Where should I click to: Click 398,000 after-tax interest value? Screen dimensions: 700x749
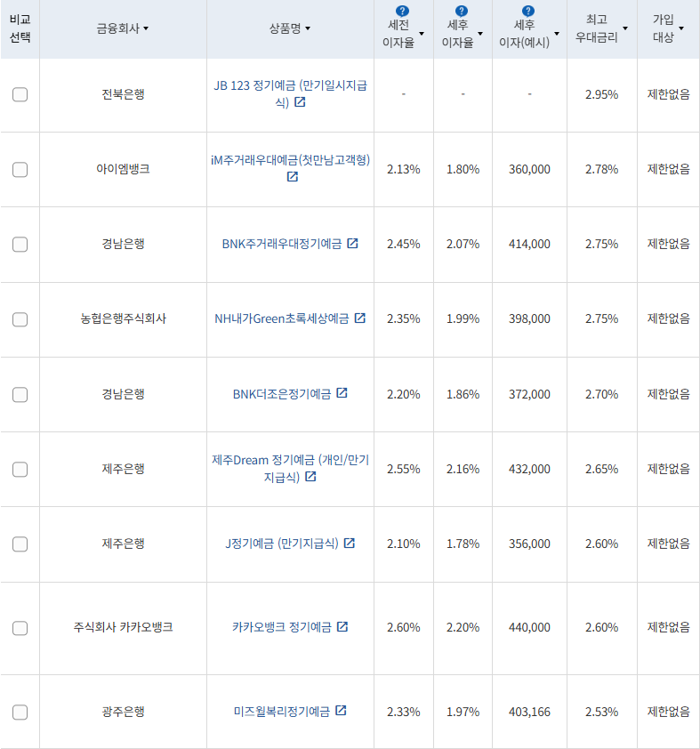529,318
